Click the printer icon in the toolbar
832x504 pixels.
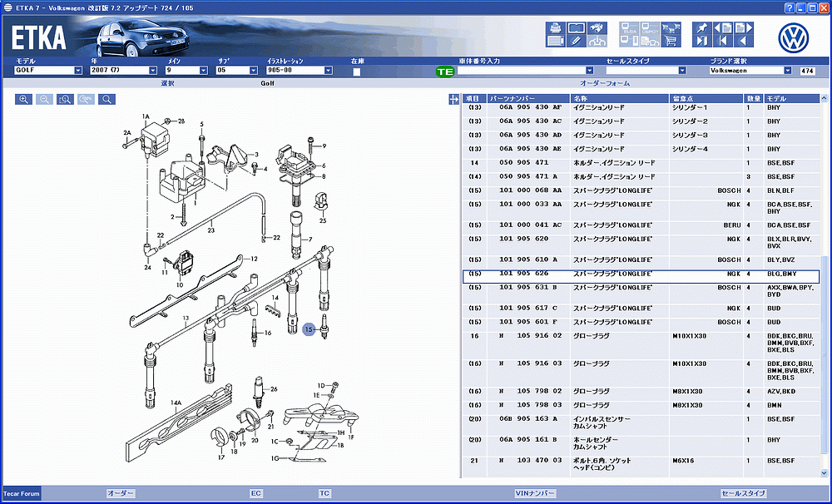point(555,27)
